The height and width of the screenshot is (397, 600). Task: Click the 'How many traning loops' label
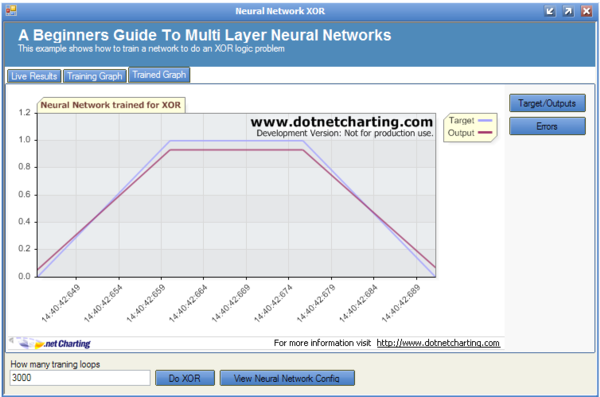(x=55, y=364)
